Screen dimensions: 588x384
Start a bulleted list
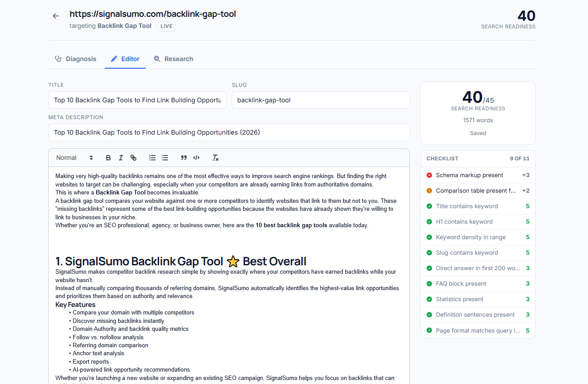pyautogui.click(x=165, y=158)
